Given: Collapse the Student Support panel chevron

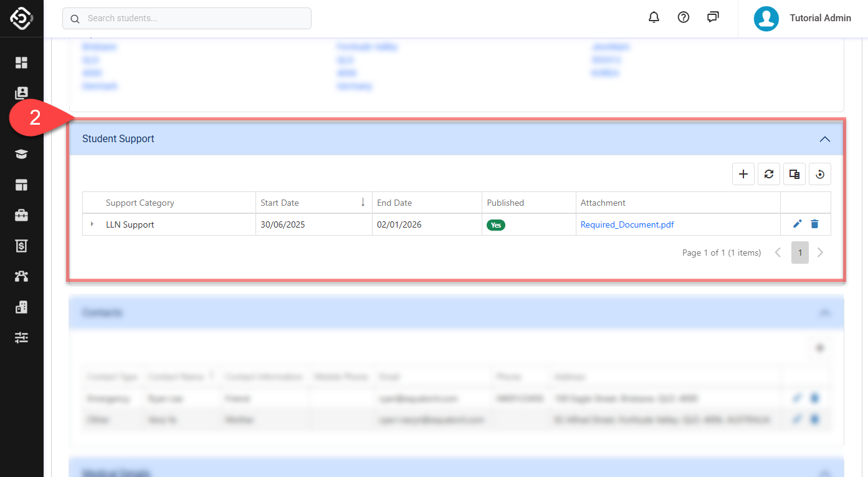Looking at the screenshot, I should [824, 139].
